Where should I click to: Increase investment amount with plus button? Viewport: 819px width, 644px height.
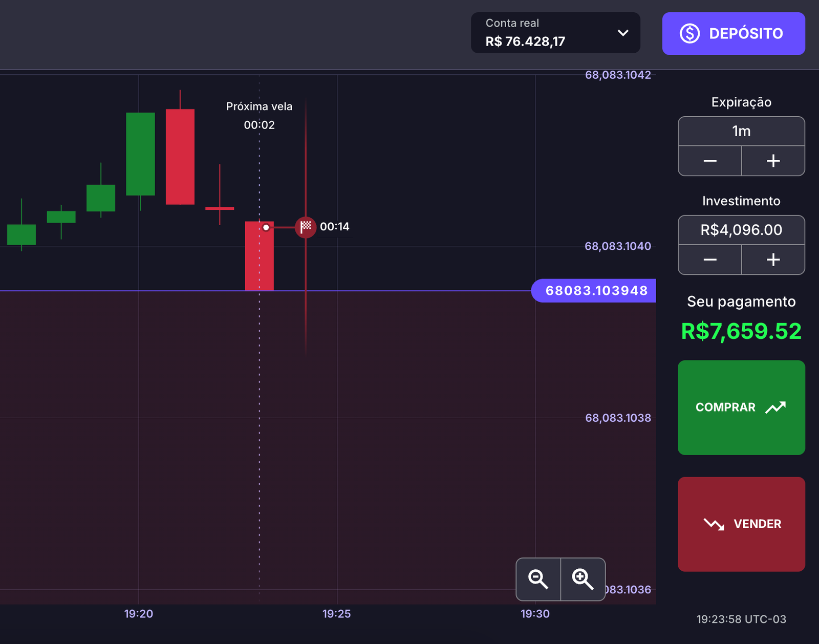(x=773, y=260)
